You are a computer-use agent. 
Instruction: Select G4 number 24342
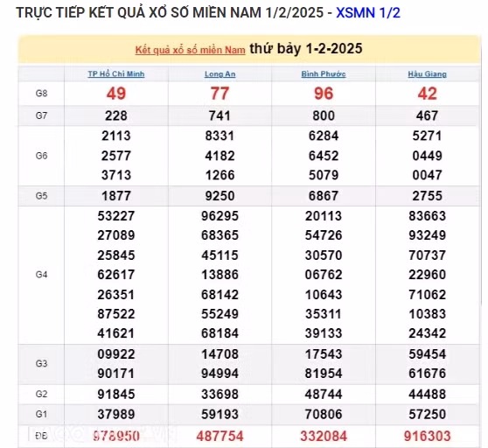tap(428, 333)
